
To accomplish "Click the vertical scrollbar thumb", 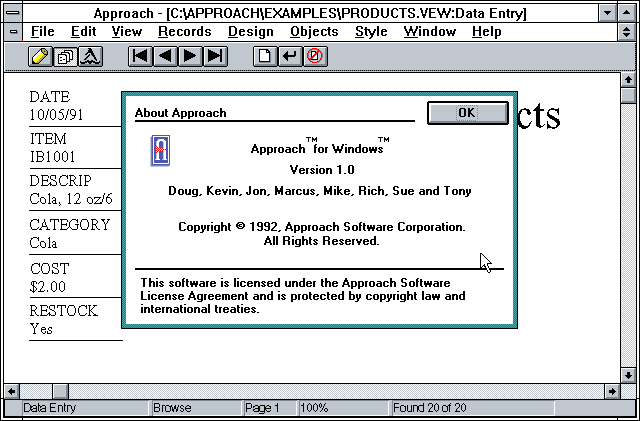I will point(628,96).
